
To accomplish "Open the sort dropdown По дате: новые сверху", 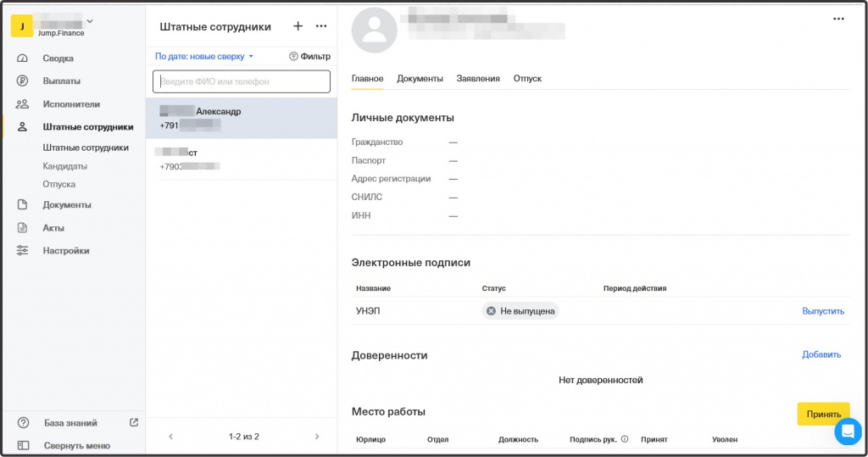I will click(204, 56).
